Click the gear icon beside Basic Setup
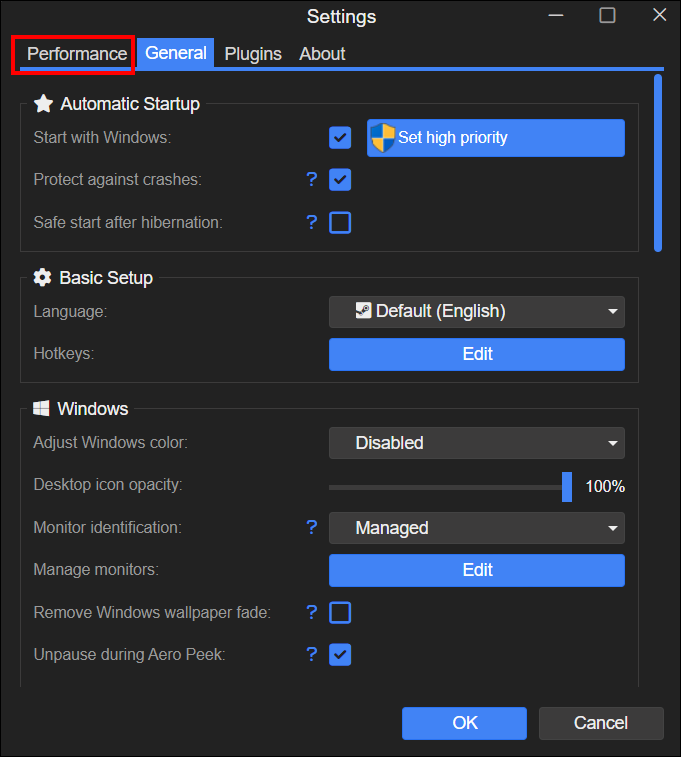This screenshot has width=681, height=757. pyautogui.click(x=42, y=278)
